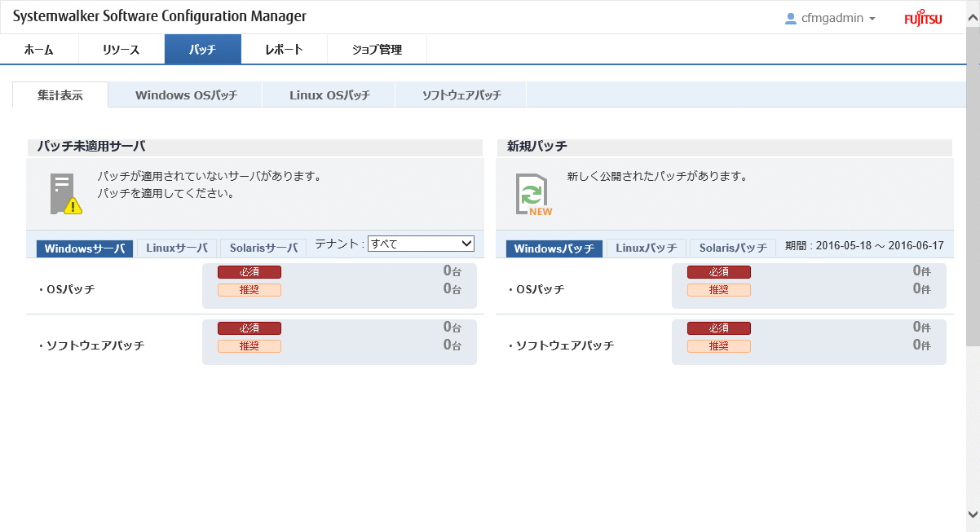Open the top-row ソフトウェアパッチ sub-tab
Screen dimensions: 980x532
(x=461, y=95)
